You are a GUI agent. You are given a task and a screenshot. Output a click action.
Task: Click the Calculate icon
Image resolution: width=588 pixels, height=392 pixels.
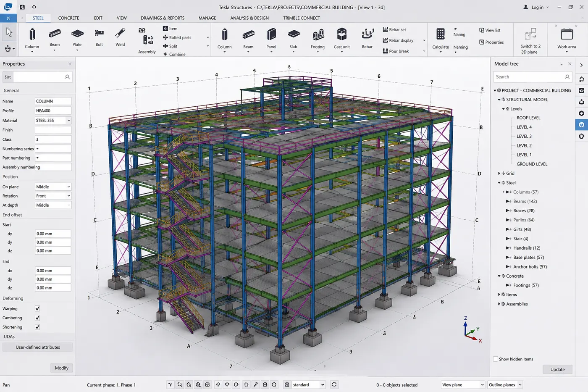(x=441, y=34)
